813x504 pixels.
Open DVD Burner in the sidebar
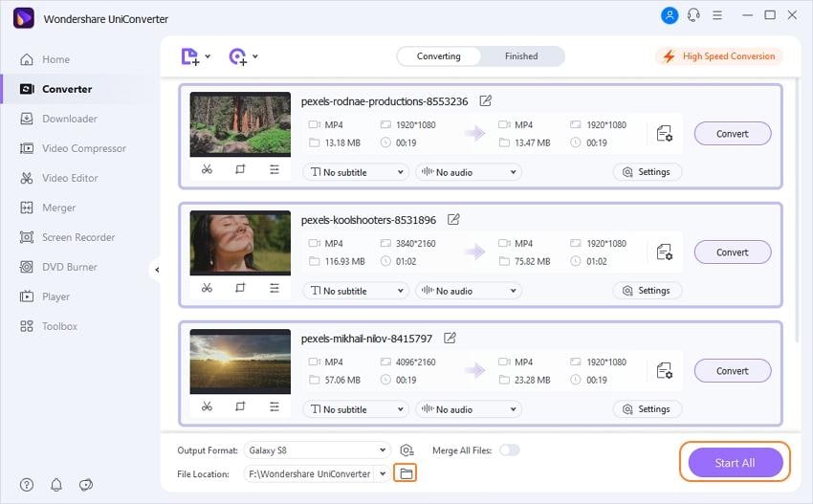58,267
